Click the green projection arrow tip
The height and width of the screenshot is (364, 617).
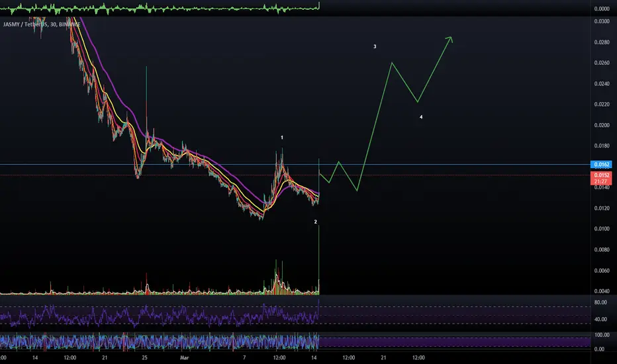point(451,38)
